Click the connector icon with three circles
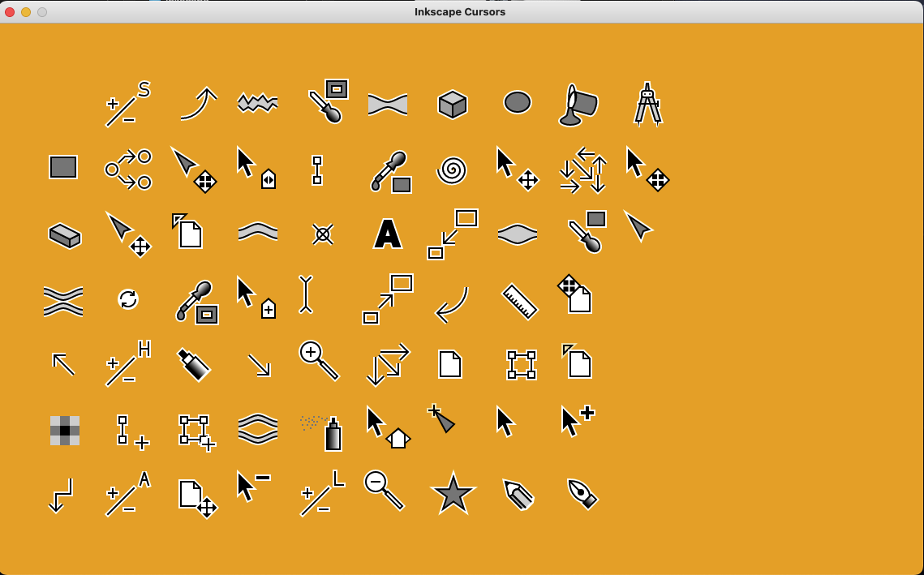The height and width of the screenshot is (575, 924). pyautogui.click(x=128, y=169)
